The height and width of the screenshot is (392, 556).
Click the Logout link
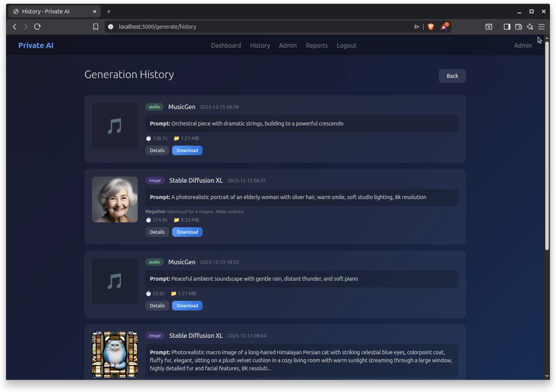pyautogui.click(x=346, y=45)
